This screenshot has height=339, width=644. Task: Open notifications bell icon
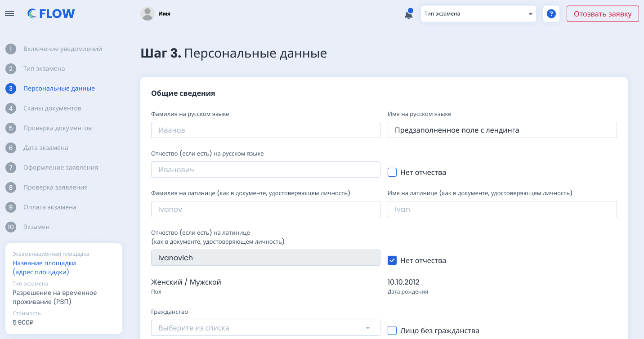[408, 14]
